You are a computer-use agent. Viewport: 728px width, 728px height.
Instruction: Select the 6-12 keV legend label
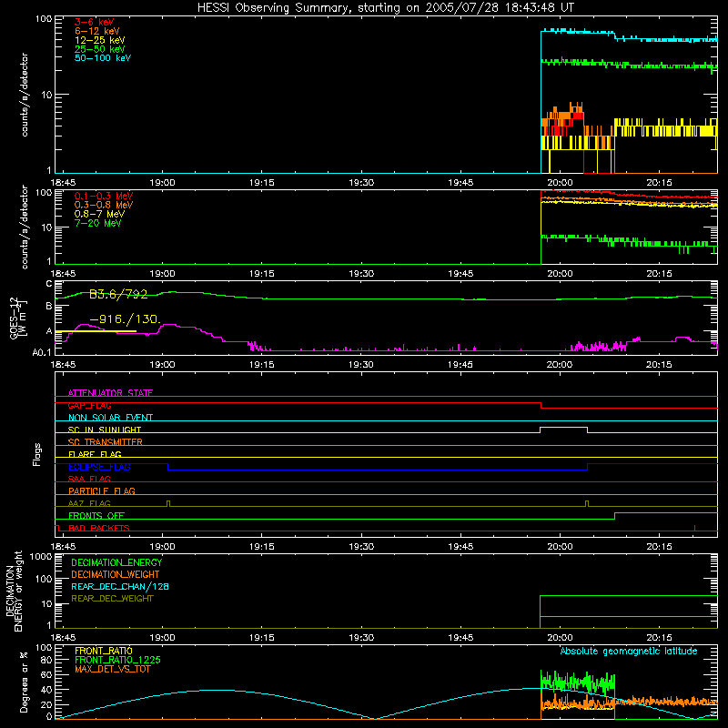97,31
